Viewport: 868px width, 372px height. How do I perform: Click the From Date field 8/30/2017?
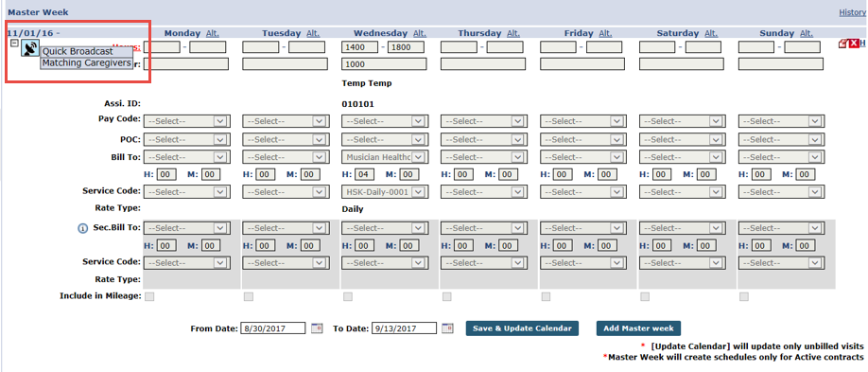tap(273, 328)
